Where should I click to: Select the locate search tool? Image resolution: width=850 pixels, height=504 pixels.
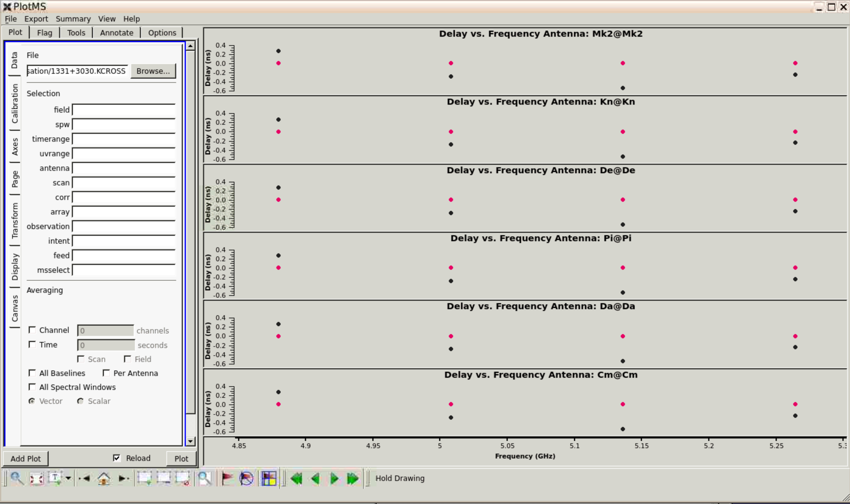(x=205, y=478)
